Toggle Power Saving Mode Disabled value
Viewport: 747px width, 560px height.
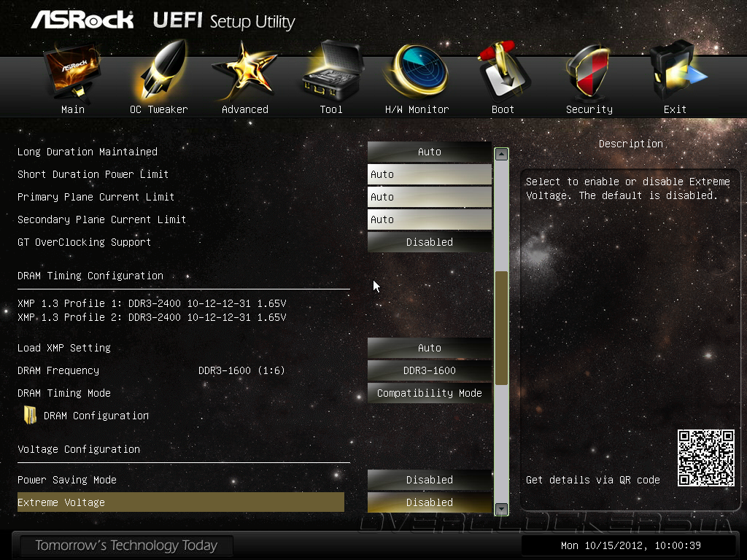pyautogui.click(x=429, y=480)
